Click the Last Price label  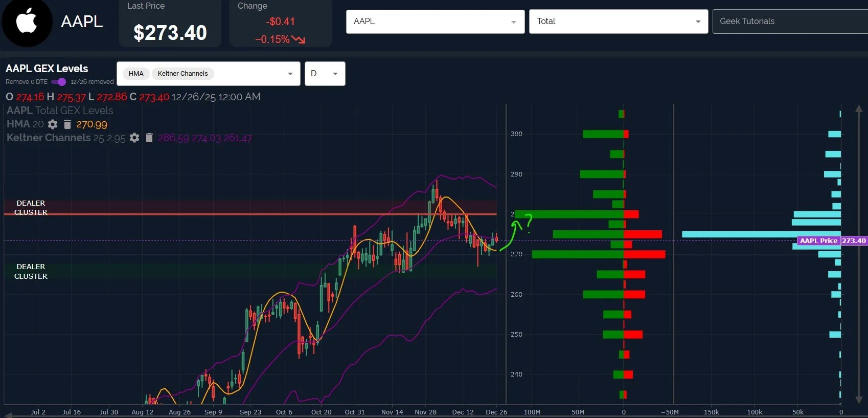tap(146, 6)
